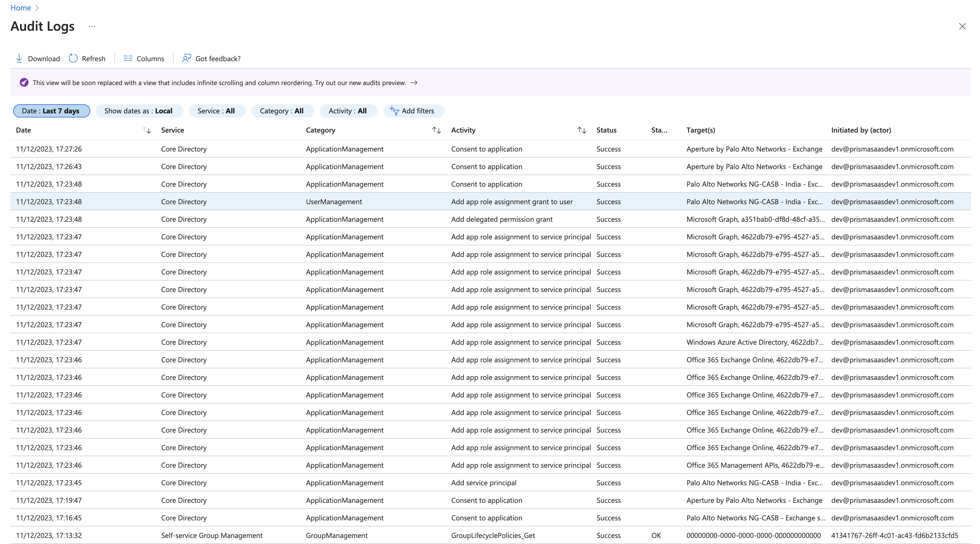Sort by Activity column arrows

pyautogui.click(x=581, y=130)
